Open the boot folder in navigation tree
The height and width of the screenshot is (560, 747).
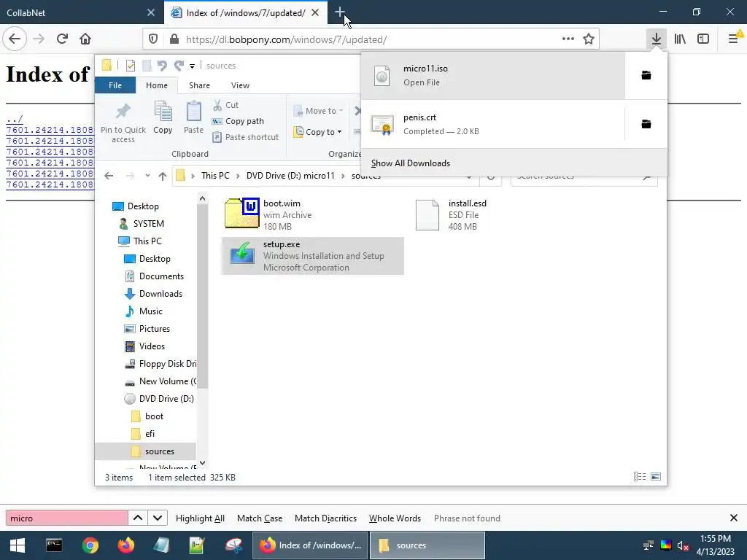pyautogui.click(x=154, y=416)
